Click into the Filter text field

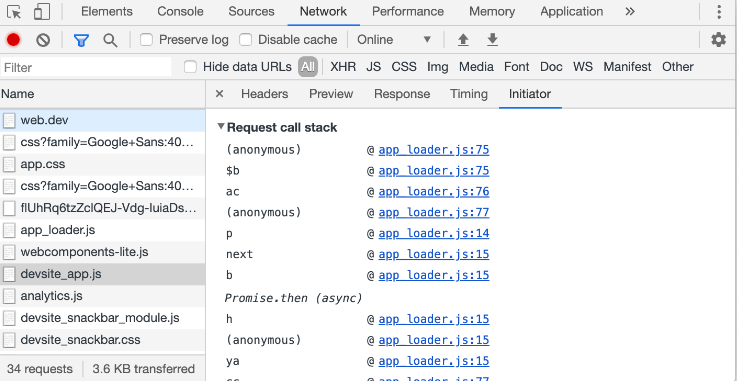coord(86,67)
